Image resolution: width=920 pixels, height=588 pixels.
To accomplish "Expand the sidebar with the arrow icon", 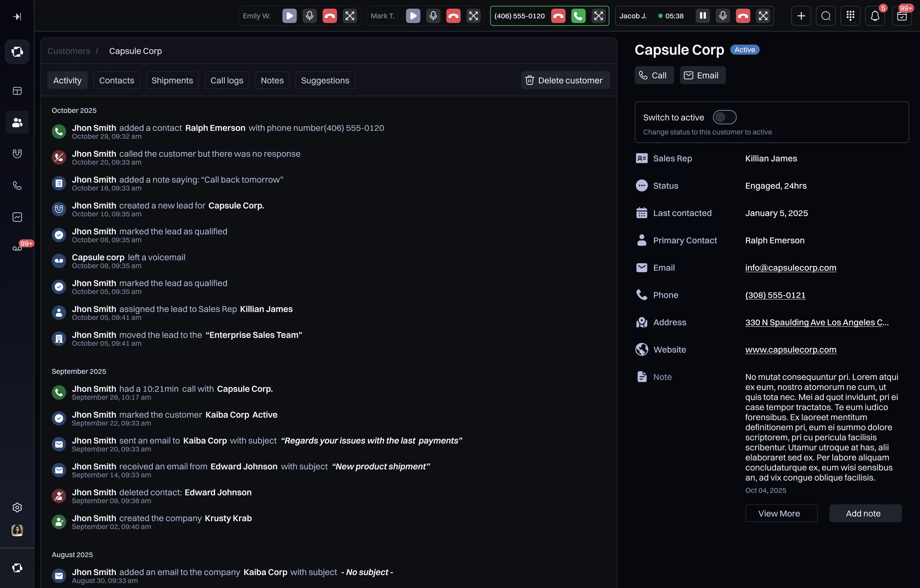I will tap(17, 17).
